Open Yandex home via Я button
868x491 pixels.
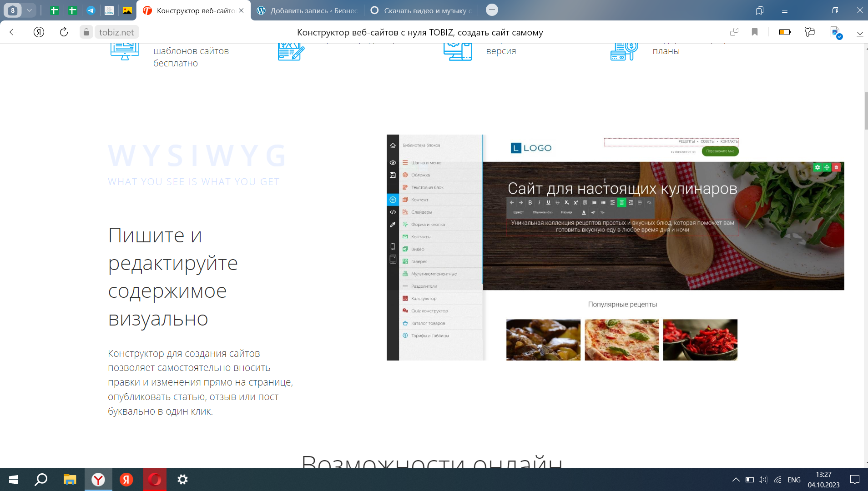39,32
